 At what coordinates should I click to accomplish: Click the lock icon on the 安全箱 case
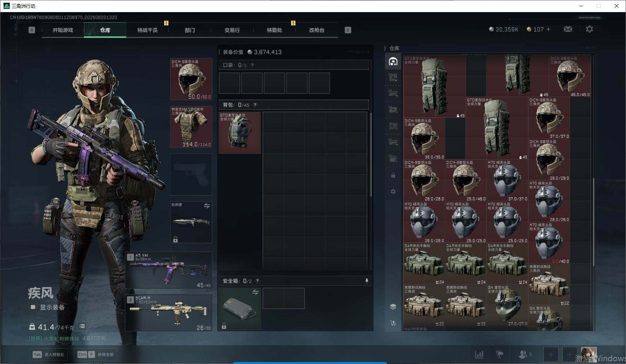point(224,326)
